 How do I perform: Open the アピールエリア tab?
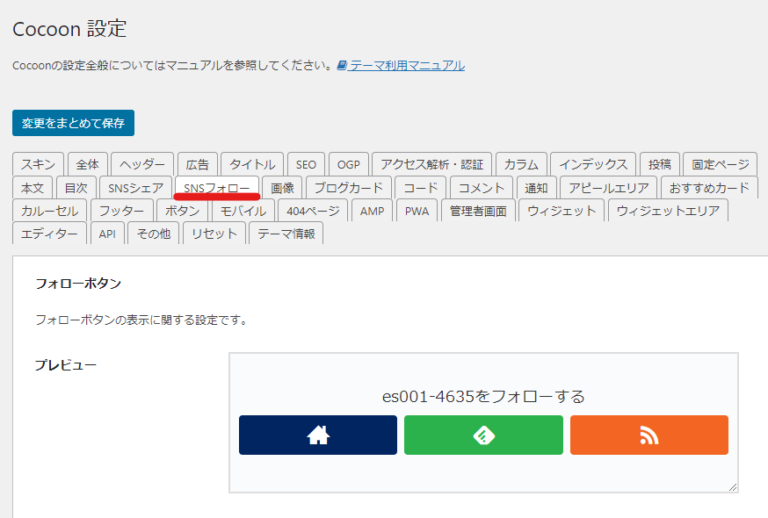coord(608,187)
